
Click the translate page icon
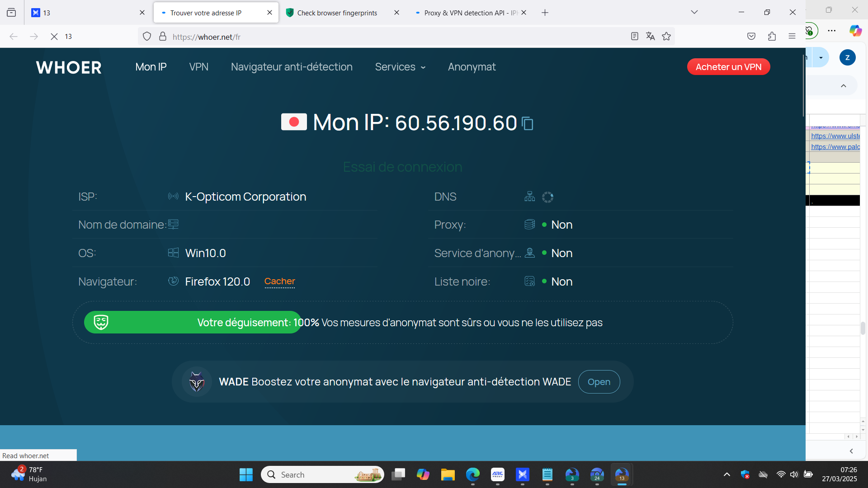click(650, 37)
